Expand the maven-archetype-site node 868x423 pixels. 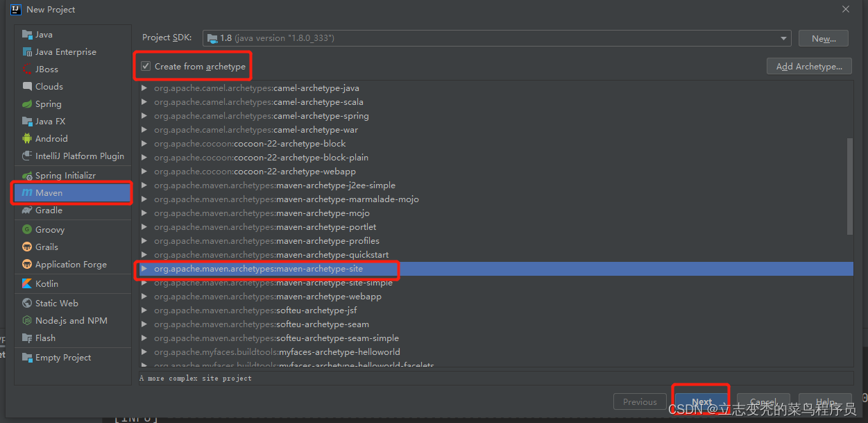tap(144, 269)
